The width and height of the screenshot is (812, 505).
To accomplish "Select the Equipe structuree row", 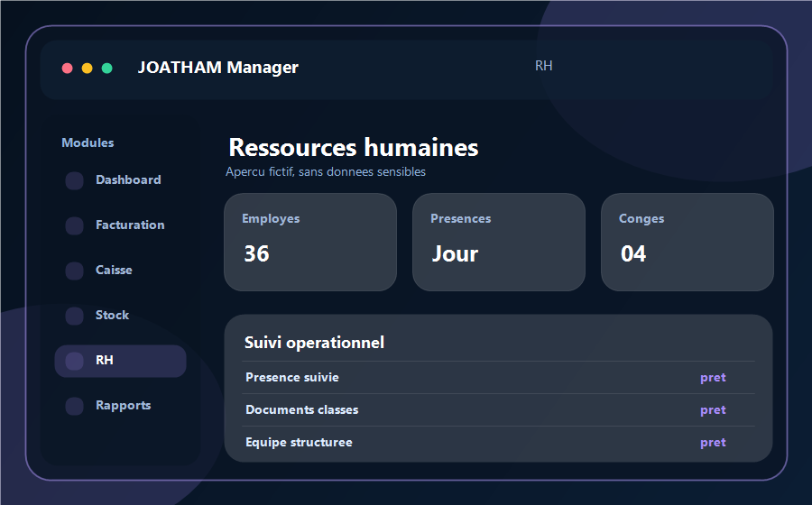I will [x=498, y=443].
